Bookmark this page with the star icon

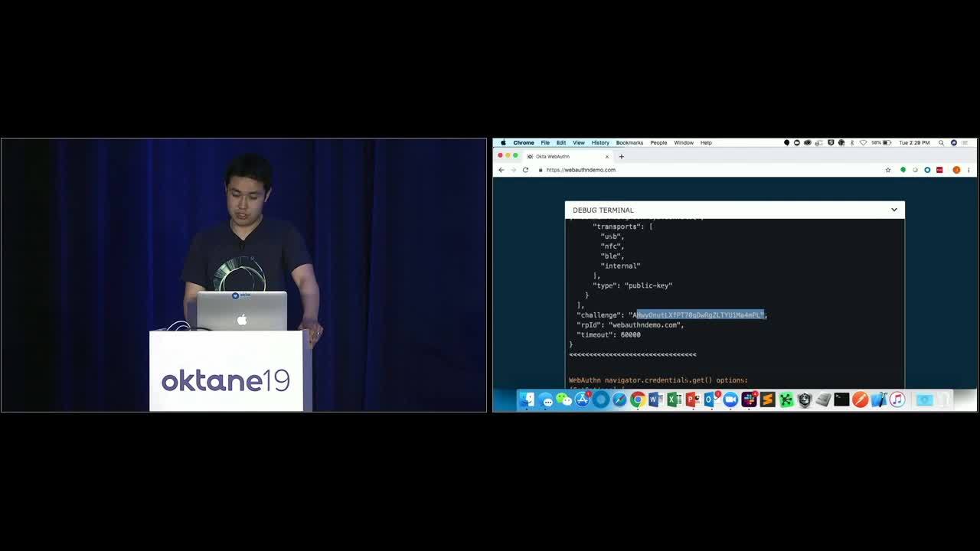pyautogui.click(x=888, y=170)
